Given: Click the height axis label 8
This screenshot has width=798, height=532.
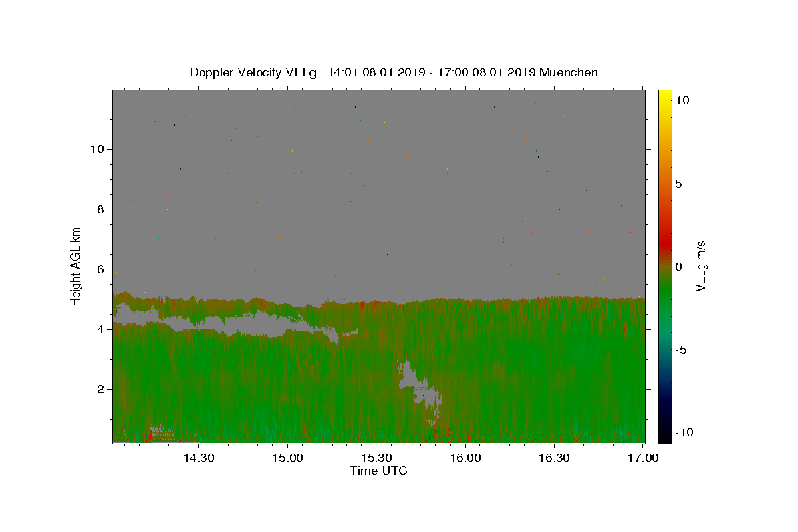Looking at the screenshot, I should [100, 209].
